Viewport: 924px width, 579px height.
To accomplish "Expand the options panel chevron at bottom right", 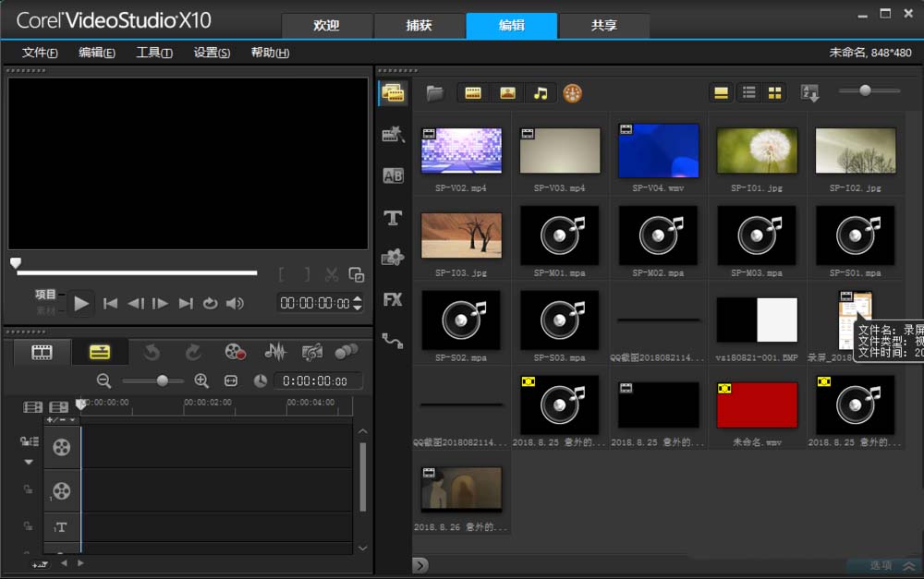I will click(909, 565).
